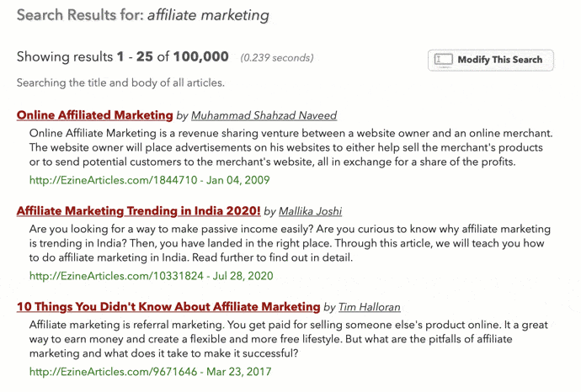Click the input icon in Modify This Search
This screenshot has width=581, height=392.
pos(444,60)
